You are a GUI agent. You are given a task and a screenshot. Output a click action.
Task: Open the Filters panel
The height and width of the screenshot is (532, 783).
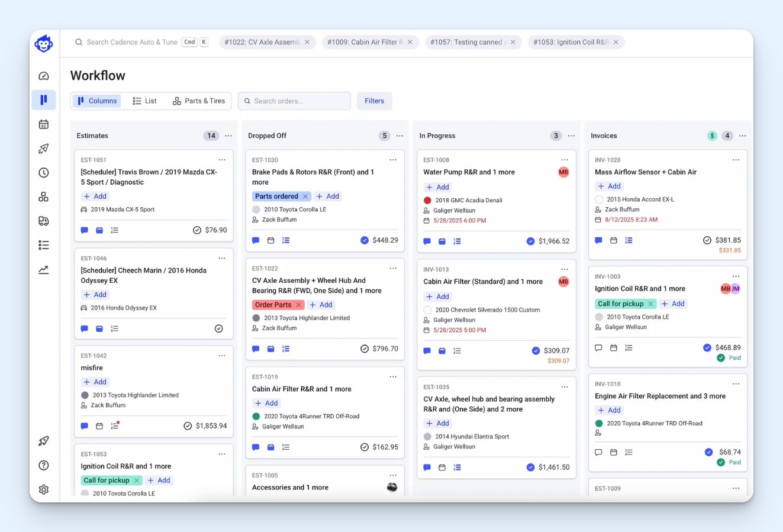pos(374,101)
